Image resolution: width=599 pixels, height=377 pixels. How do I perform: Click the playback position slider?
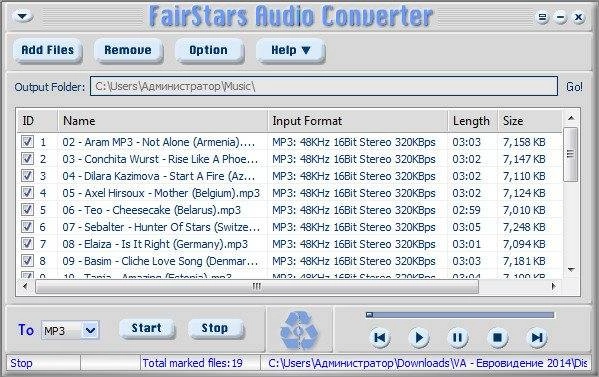click(x=460, y=315)
